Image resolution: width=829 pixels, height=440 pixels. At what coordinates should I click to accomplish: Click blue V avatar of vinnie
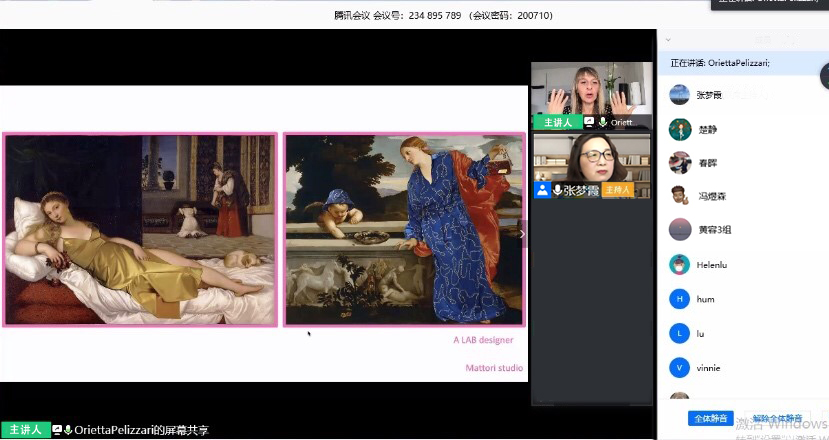coord(679,368)
